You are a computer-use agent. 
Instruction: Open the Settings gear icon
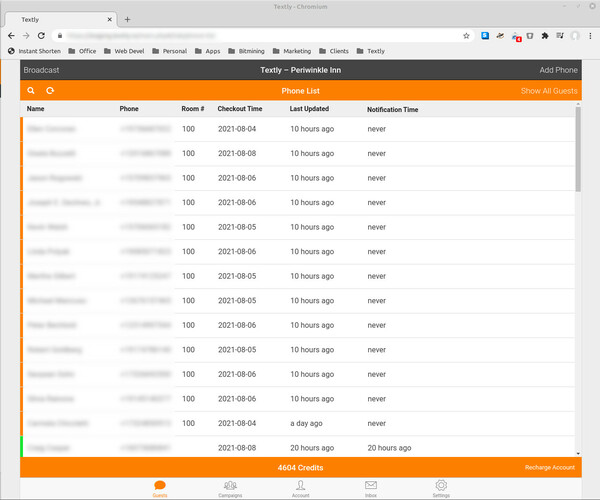click(x=441, y=485)
